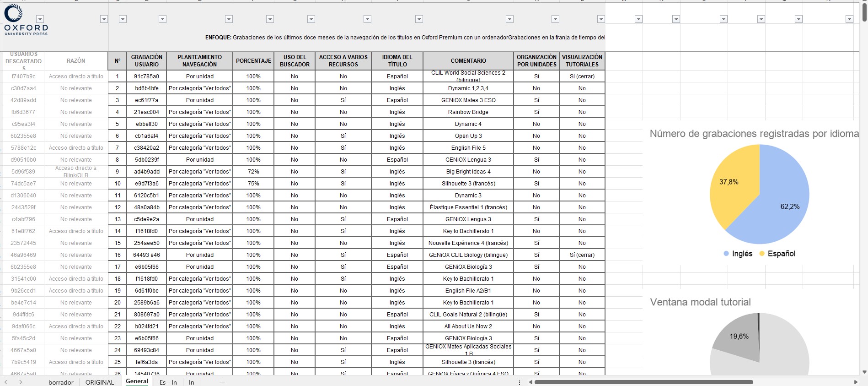This screenshot has height=386, width=868.
Task: Switch to the Es - In sheet tab
Action: coord(168,382)
